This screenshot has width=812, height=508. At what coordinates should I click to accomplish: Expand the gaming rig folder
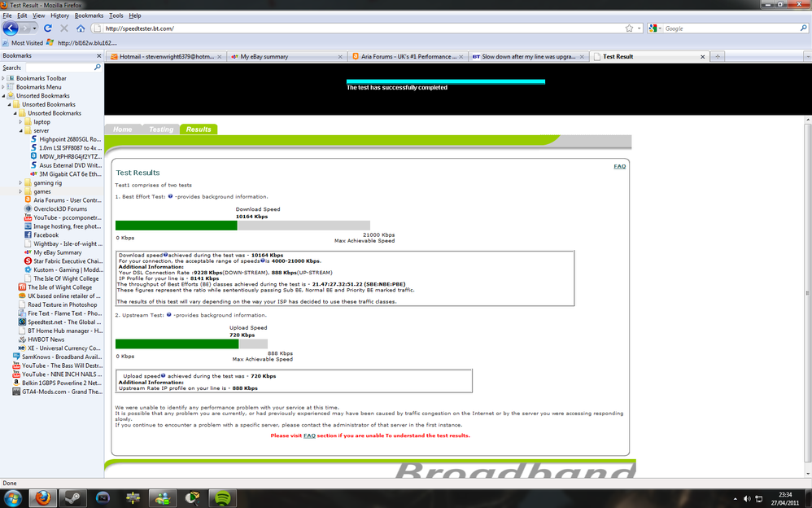20,183
